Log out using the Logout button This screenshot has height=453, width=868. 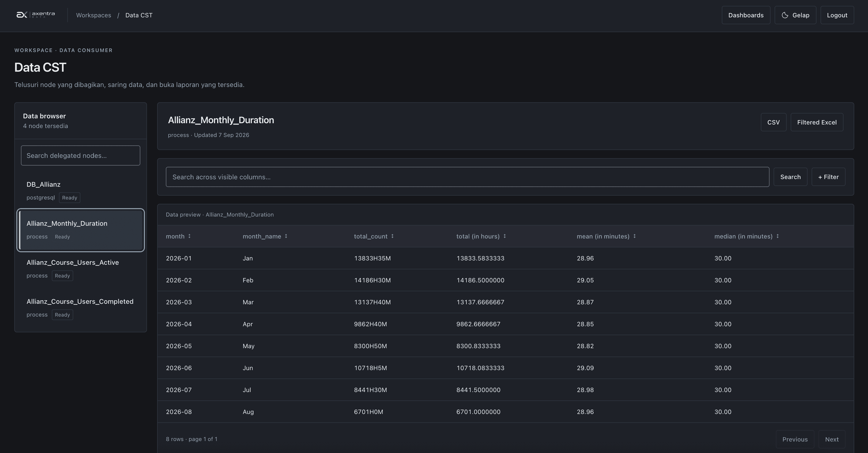837,15
